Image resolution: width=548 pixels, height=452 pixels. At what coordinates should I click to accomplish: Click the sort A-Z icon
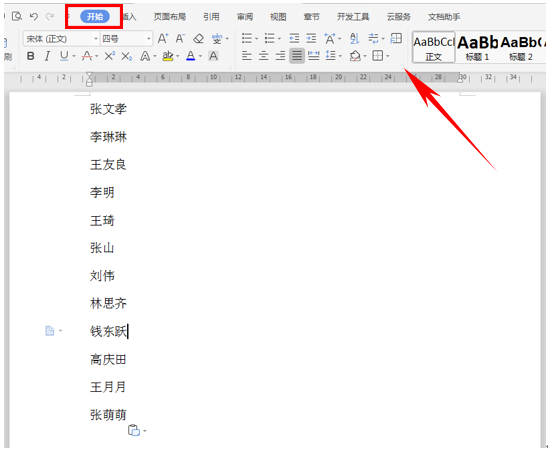(x=354, y=38)
